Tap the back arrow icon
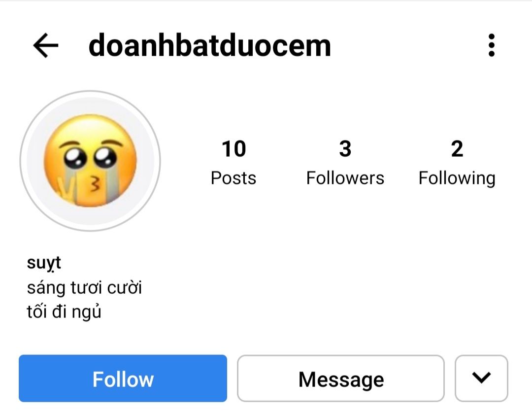This screenshot has height=416, width=532. (45, 45)
